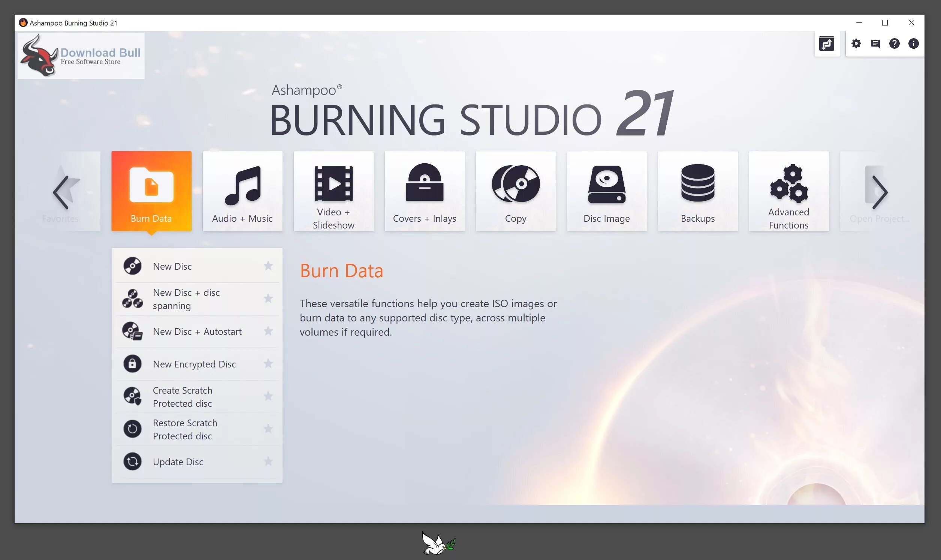Open the Audio + Music category tile
Screen dimensions: 941x560
(242, 191)
